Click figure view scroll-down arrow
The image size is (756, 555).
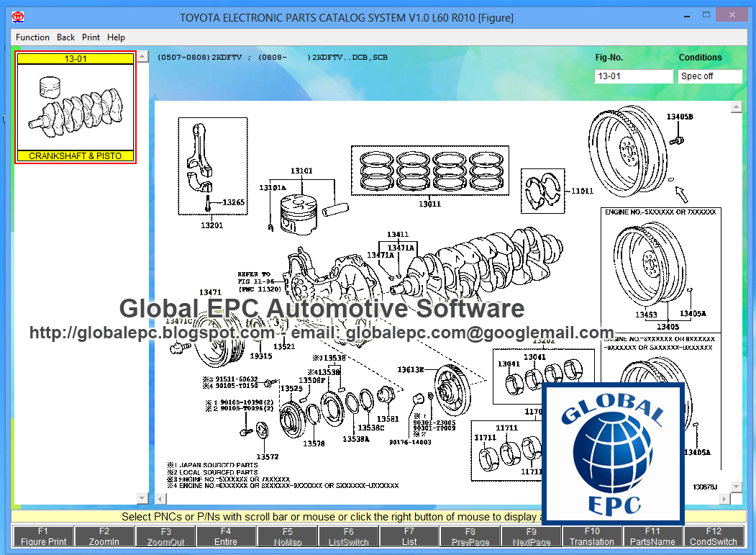coord(737,487)
